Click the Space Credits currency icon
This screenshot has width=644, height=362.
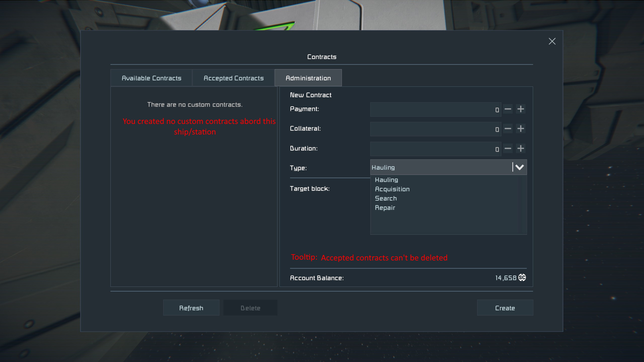coord(522,278)
